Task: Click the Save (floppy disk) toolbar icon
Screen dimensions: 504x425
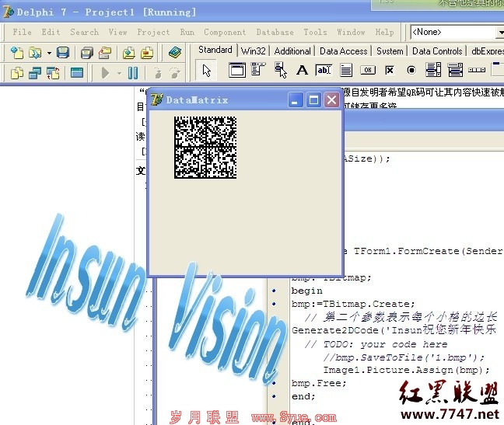Action: coord(63,53)
